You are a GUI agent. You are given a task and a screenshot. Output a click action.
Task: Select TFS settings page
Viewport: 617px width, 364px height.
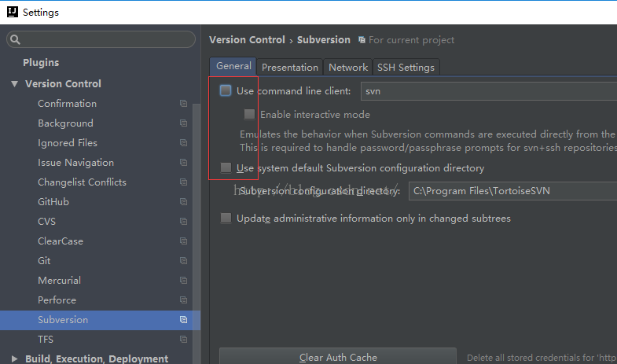tap(46, 339)
